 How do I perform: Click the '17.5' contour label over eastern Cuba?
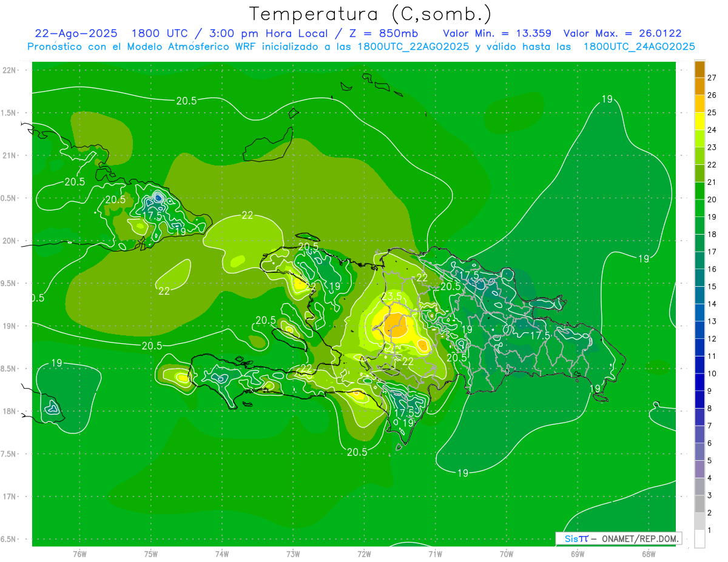152,215
